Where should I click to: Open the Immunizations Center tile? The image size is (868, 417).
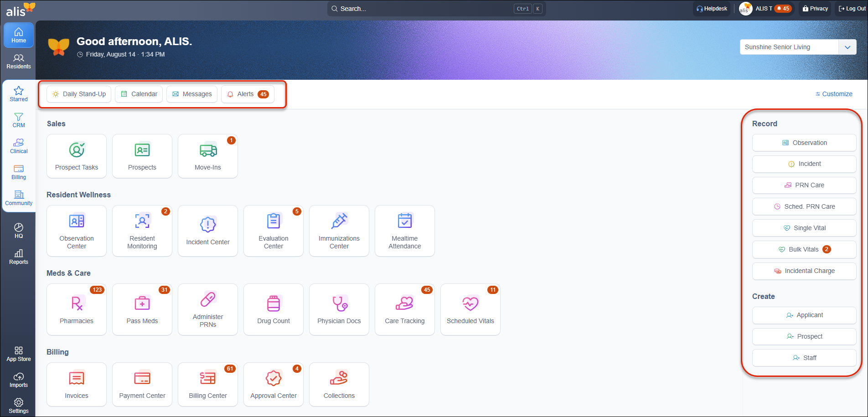[339, 231]
